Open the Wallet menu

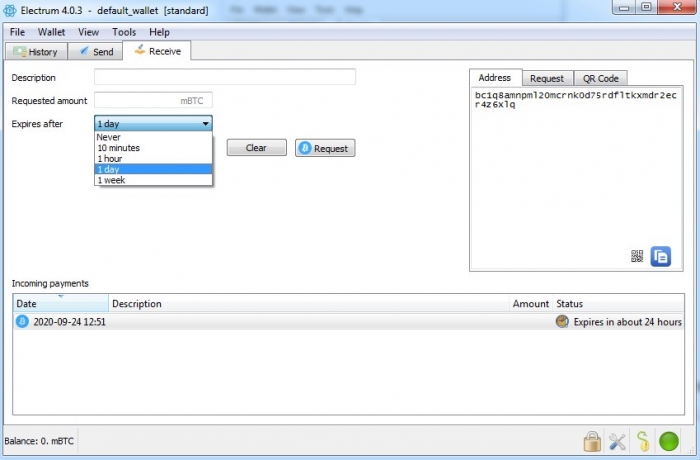[x=51, y=32]
